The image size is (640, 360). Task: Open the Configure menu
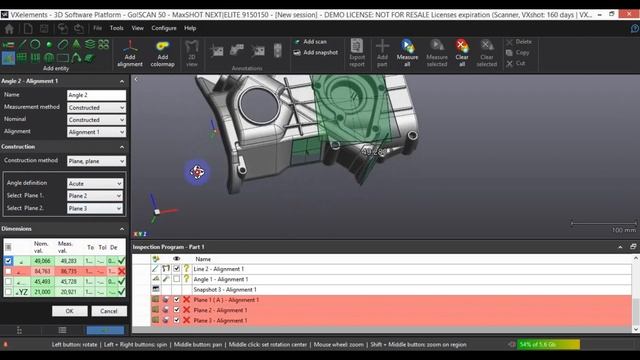tap(164, 28)
